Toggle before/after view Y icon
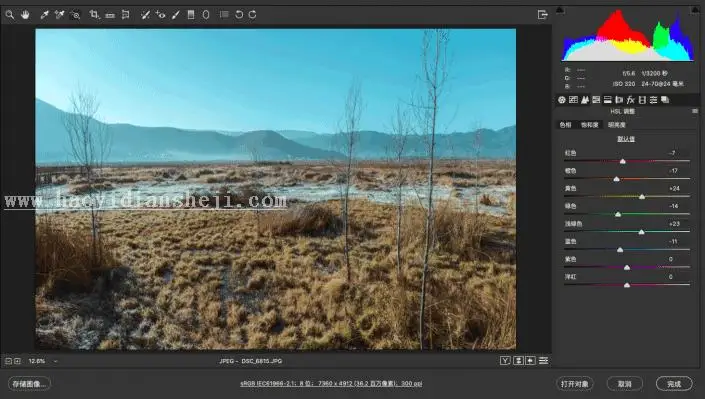Image resolution: width=705 pixels, height=399 pixels. [505, 361]
